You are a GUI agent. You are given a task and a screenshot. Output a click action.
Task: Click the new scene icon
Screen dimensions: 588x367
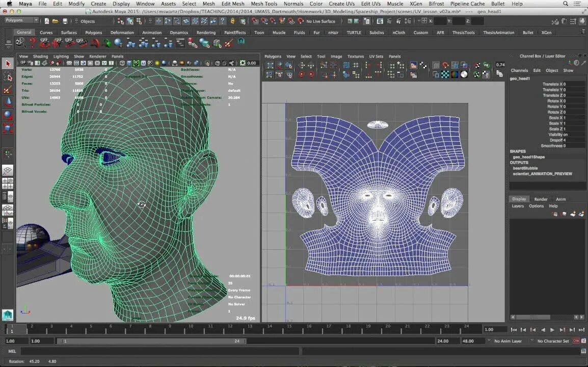point(46,21)
